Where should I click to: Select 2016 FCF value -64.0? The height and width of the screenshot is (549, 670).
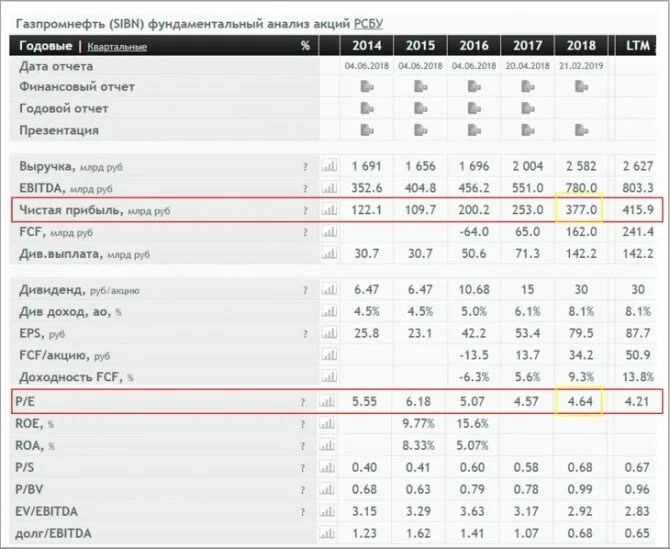[474, 232]
